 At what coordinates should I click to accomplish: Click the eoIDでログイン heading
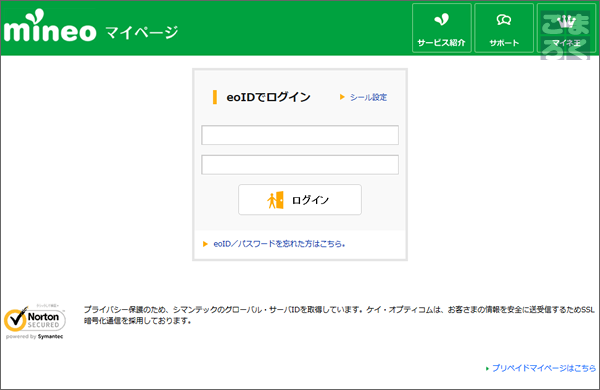coord(269,97)
